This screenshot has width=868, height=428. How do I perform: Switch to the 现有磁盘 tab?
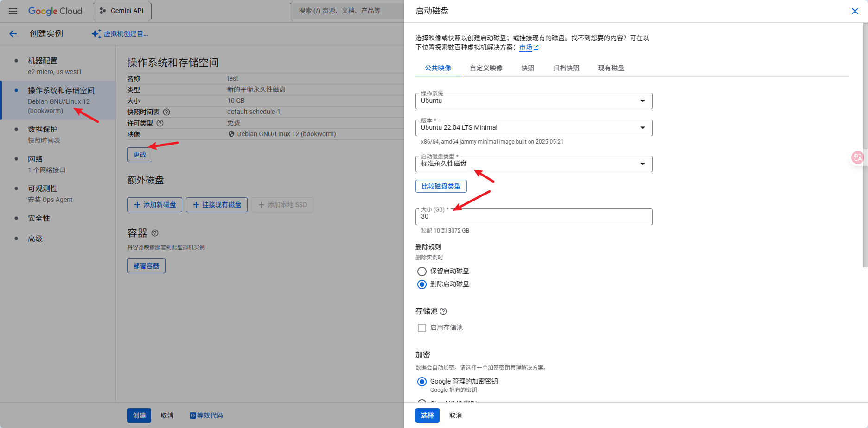[x=611, y=68]
